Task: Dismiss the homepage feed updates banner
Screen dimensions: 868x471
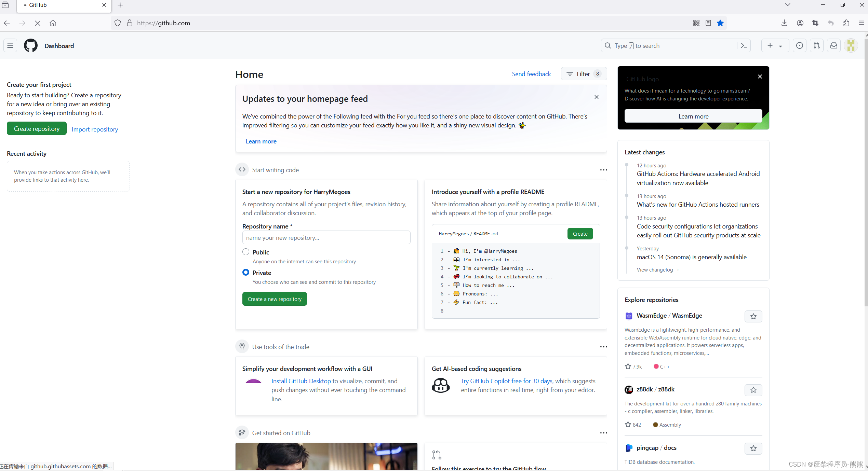Action: point(597,97)
